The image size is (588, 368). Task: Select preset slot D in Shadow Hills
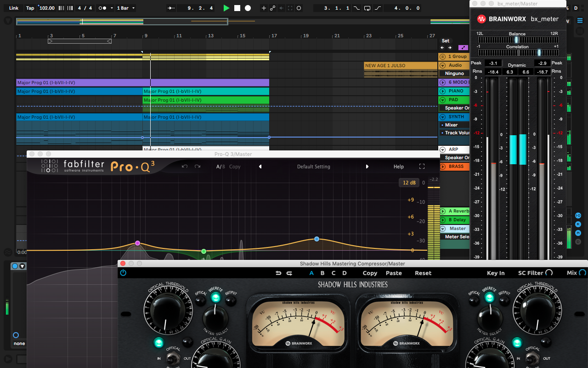tap(345, 273)
